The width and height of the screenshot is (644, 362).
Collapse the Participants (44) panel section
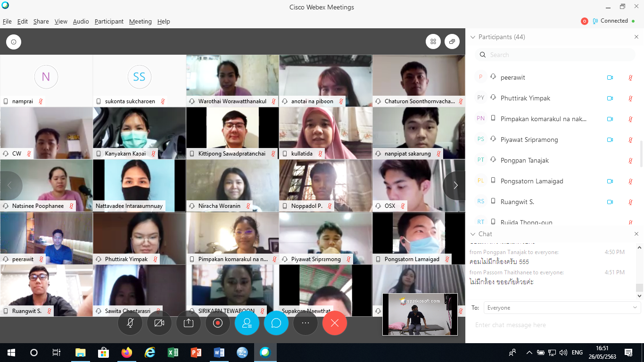[473, 37]
